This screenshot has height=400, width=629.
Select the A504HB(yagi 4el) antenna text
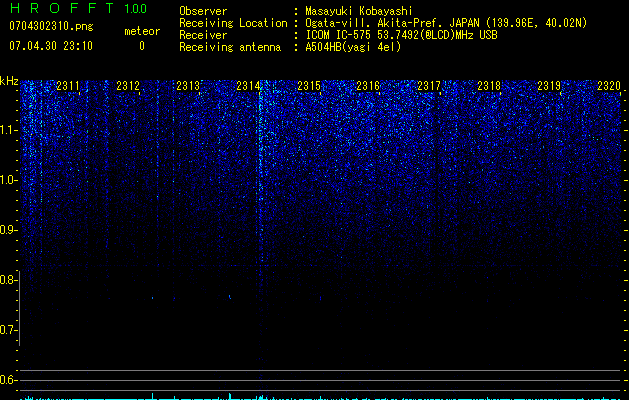click(x=353, y=47)
